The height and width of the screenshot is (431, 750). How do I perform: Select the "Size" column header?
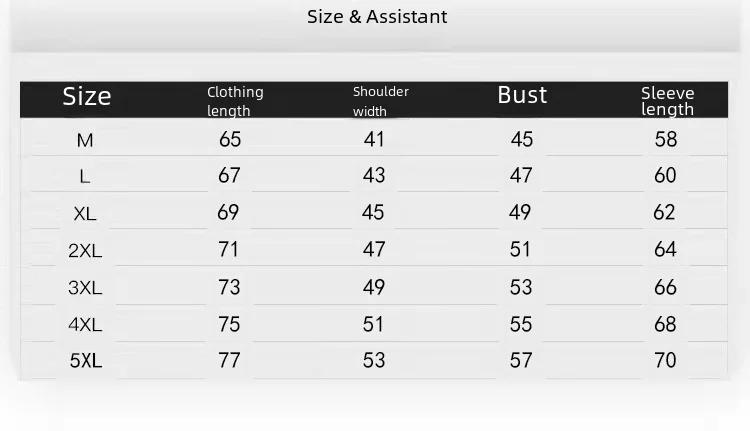87,97
